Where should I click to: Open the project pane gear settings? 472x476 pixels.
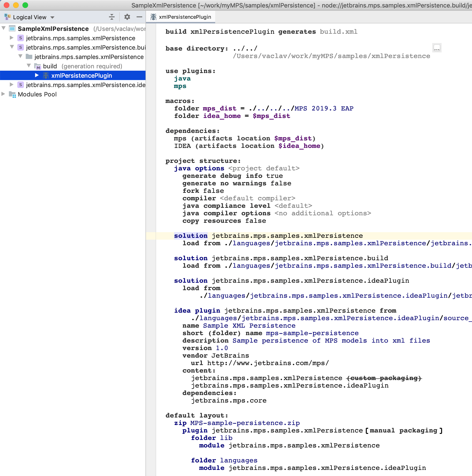127,17
